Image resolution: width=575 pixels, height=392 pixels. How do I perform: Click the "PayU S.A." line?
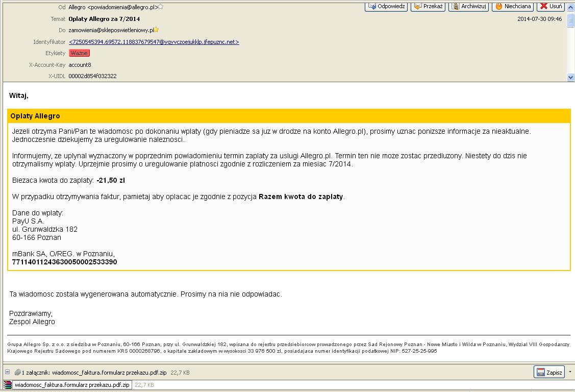(28, 221)
